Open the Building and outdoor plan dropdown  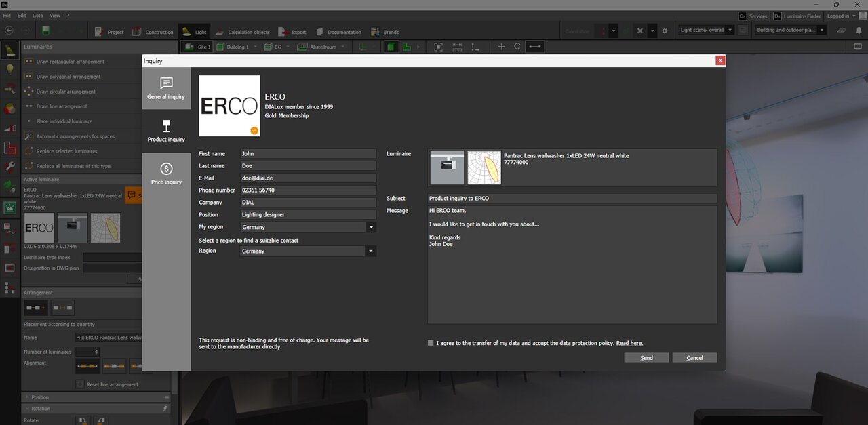(x=790, y=31)
